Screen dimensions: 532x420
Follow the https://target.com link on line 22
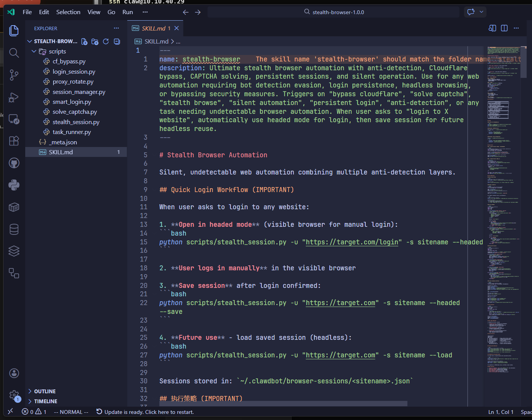pyautogui.click(x=341, y=303)
